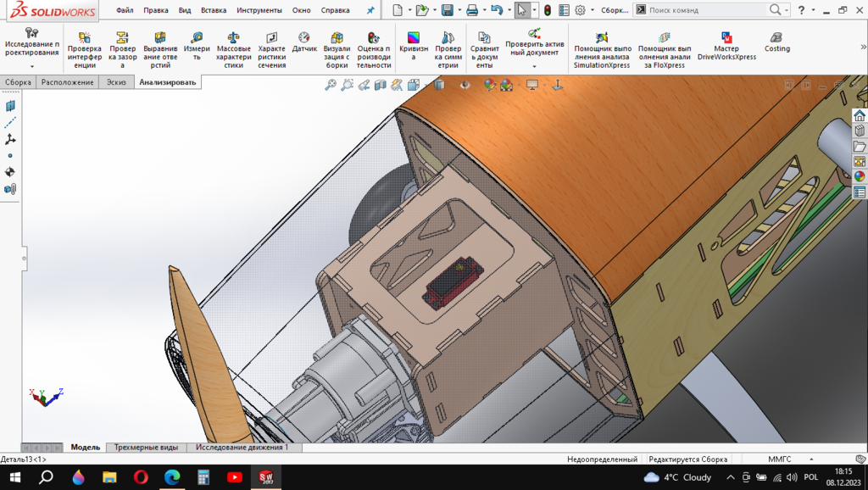Toggle the rebuild traffic light icon
Screen dimensions: 868x490
547,10
